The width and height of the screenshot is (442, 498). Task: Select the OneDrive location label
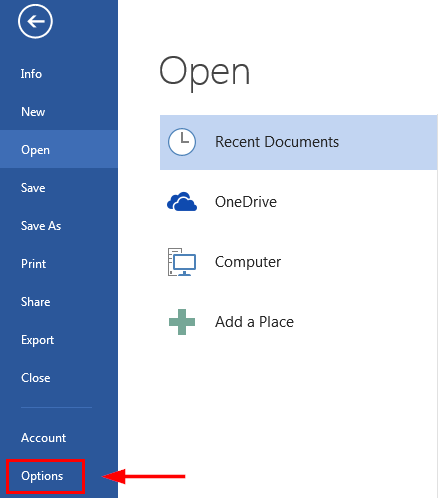(246, 202)
